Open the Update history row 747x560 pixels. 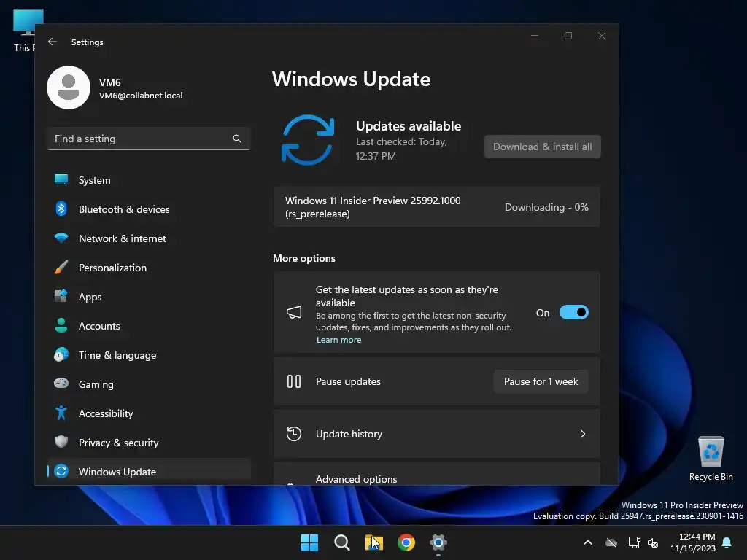436,434
